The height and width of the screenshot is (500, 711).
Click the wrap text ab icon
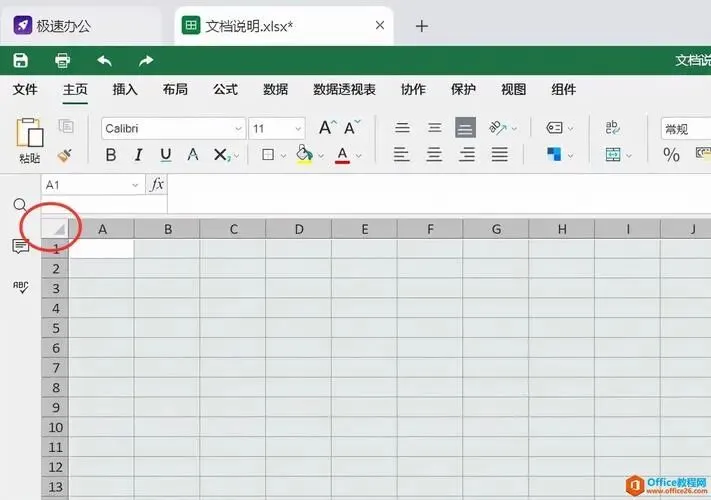612,127
